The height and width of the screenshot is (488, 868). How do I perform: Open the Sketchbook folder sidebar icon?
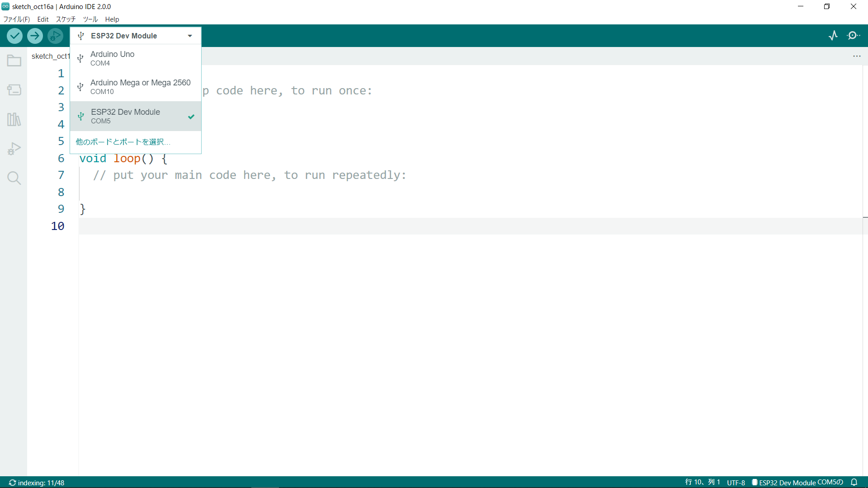[14, 61]
